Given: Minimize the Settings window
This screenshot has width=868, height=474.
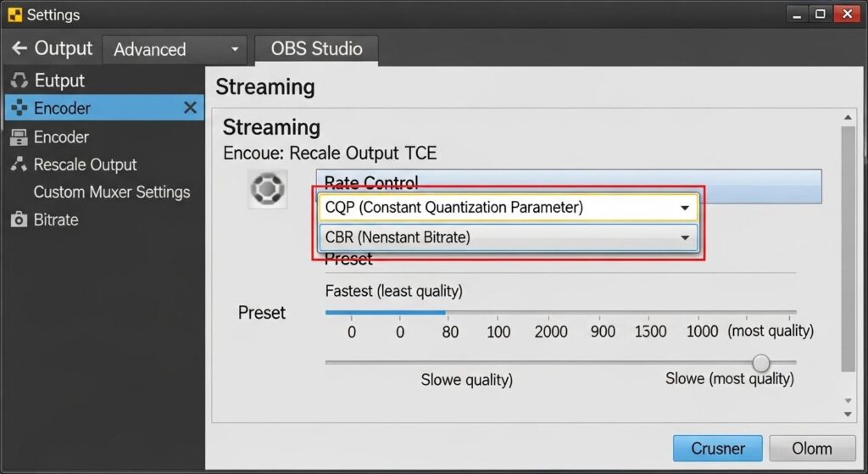Looking at the screenshot, I should (x=797, y=14).
